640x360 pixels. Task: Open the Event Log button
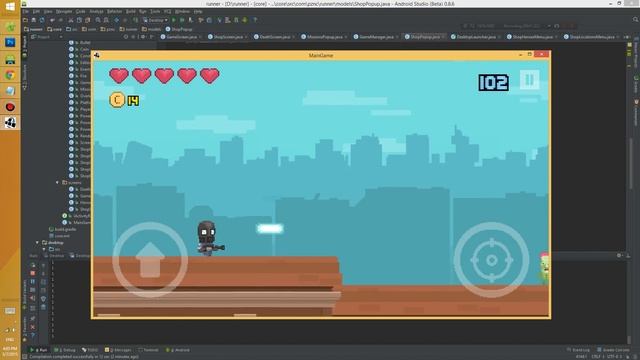pos(578,350)
